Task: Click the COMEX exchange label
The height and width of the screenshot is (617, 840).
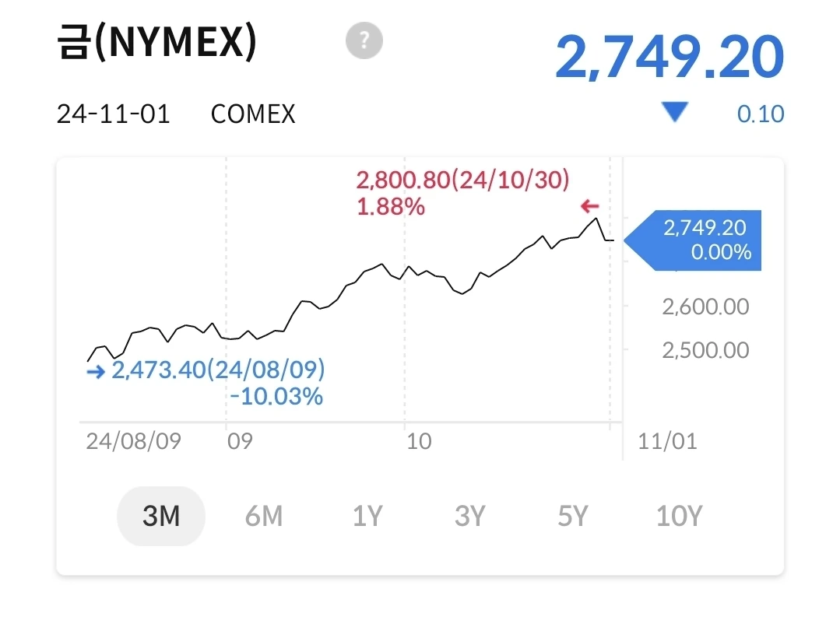Action: pos(253,114)
